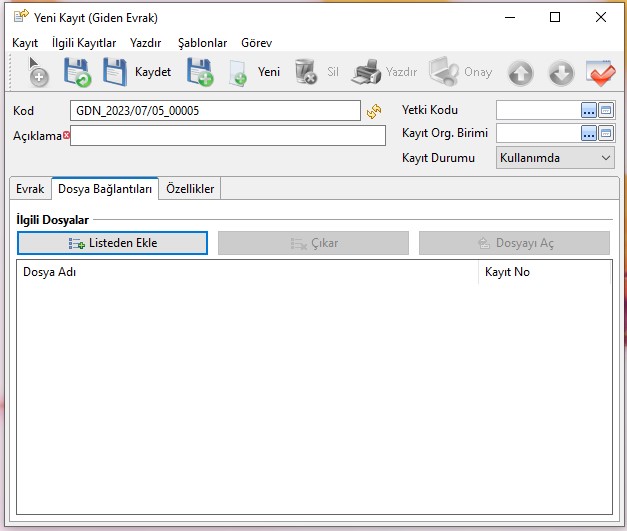Click the save and refresh disk icon
Viewport: 627px width, 531px height.
[77, 73]
